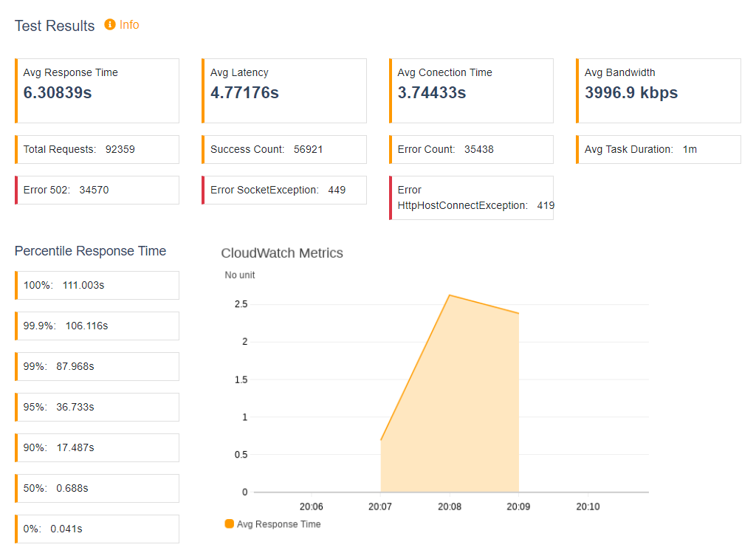Click the Avg Latency card title
Viewport: 756px width, 553px height.
click(x=239, y=73)
